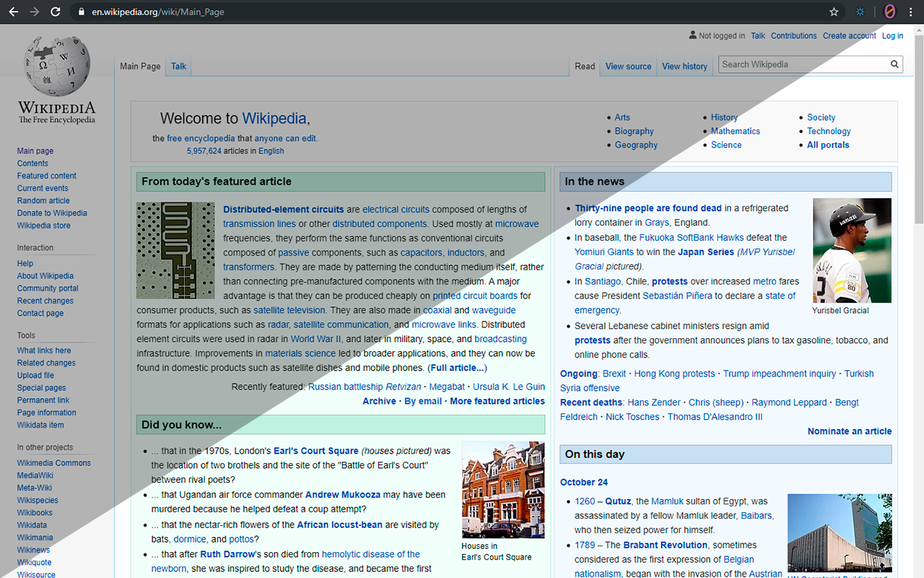Focus the Search Wikipedia input box
Image resolution: width=924 pixels, height=578 pixels.
point(803,64)
